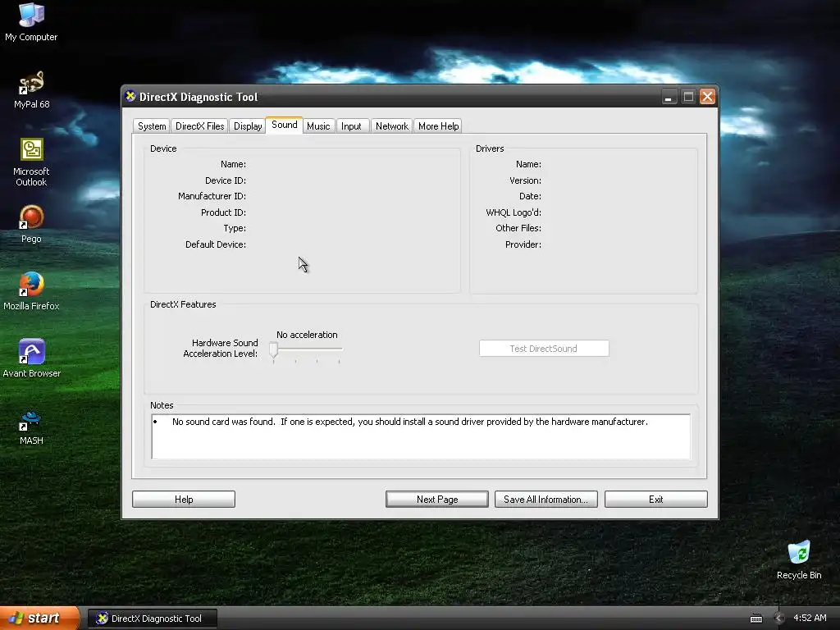Select the Mozilla Firefox desktop icon
Viewport: 840px width, 630px height.
click(31, 291)
